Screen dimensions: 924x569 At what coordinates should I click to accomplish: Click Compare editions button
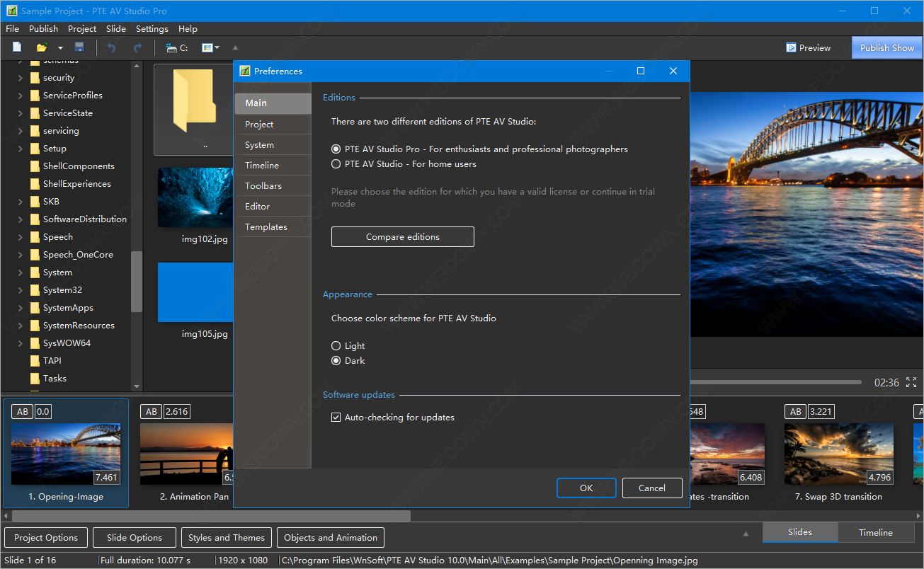coord(403,237)
